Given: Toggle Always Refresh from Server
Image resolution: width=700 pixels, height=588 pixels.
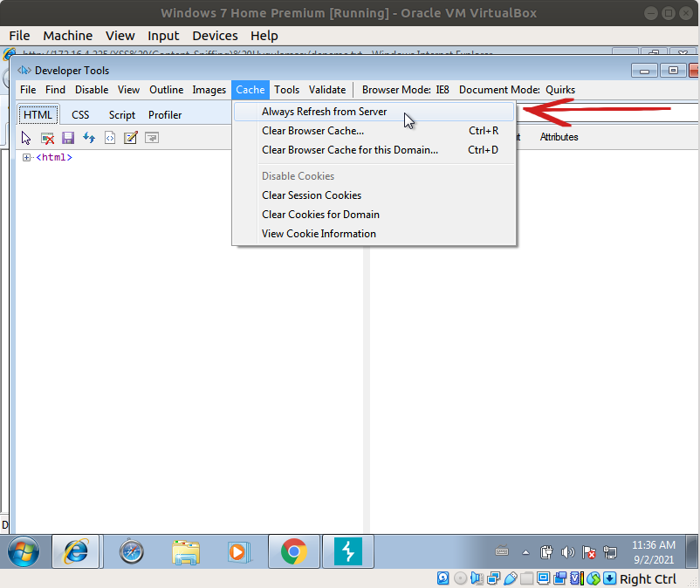Looking at the screenshot, I should [374, 112].
